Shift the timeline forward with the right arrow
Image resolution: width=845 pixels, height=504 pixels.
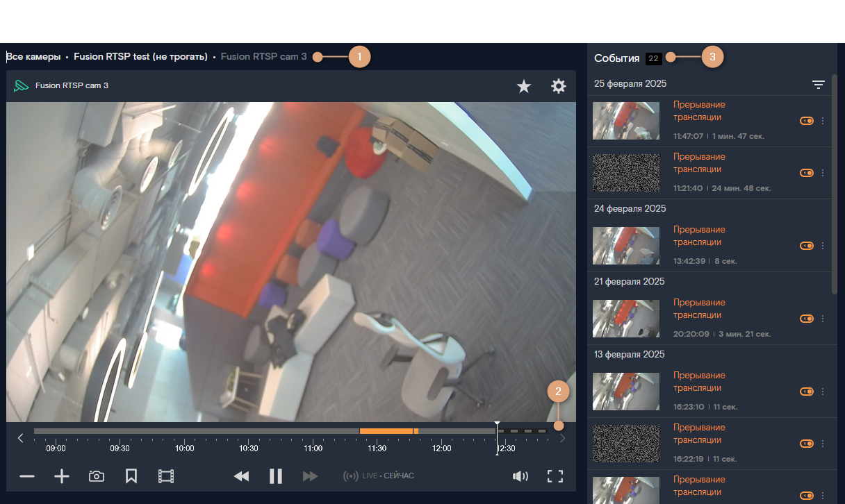click(x=563, y=437)
